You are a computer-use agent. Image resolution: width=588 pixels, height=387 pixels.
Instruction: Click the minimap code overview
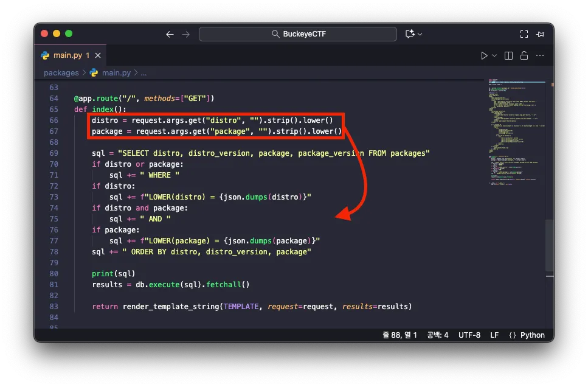coord(517,131)
